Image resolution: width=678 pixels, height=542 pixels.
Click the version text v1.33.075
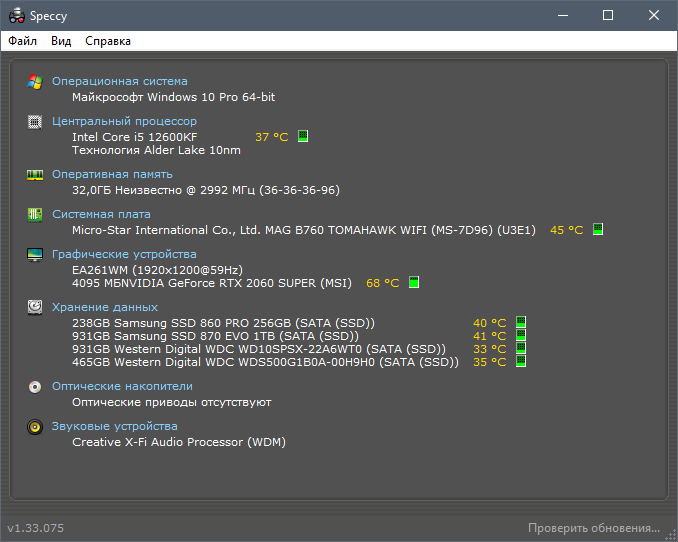35,528
